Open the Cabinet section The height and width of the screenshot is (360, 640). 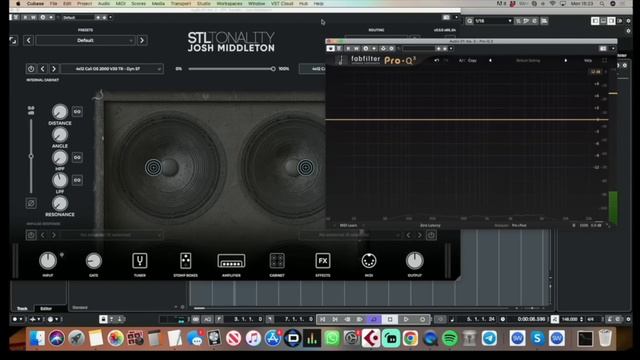click(277, 261)
